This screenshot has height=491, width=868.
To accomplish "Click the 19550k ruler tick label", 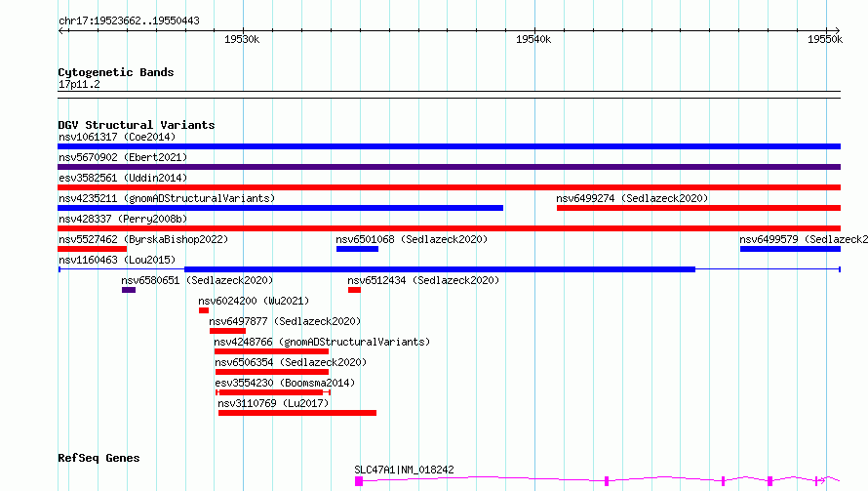I will click(x=825, y=39).
